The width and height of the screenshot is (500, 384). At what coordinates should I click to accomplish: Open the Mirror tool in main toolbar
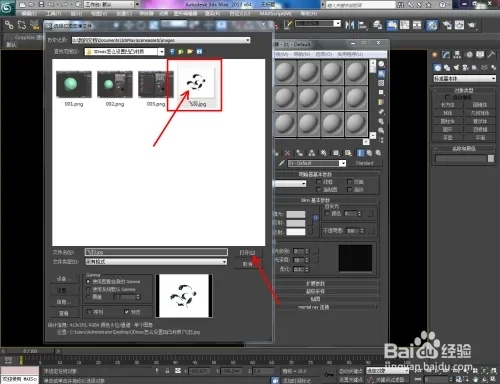point(349,25)
